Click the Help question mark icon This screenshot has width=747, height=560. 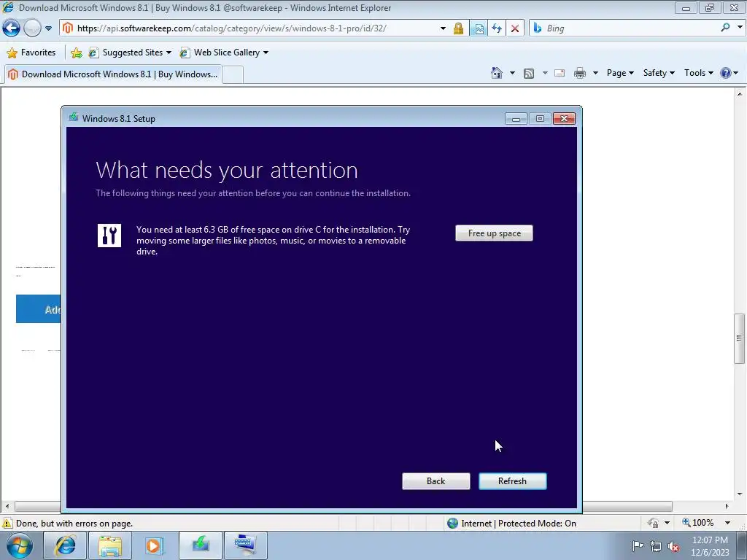(x=726, y=73)
